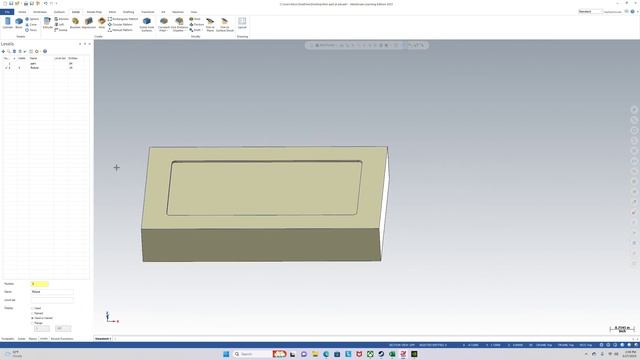Open the Solids manager tab

point(22,339)
